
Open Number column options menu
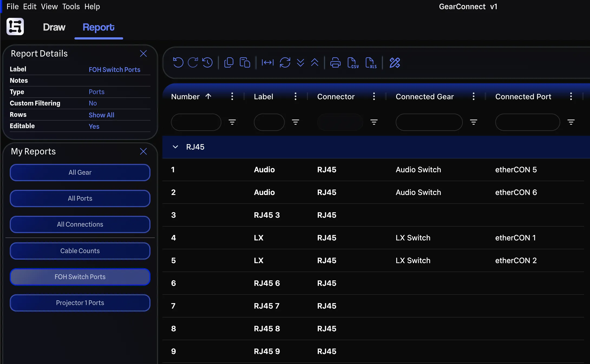pyautogui.click(x=232, y=96)
